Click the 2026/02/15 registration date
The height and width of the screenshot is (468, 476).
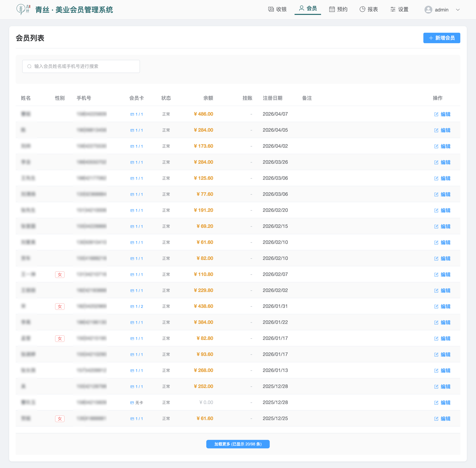[x=275, y=226]
